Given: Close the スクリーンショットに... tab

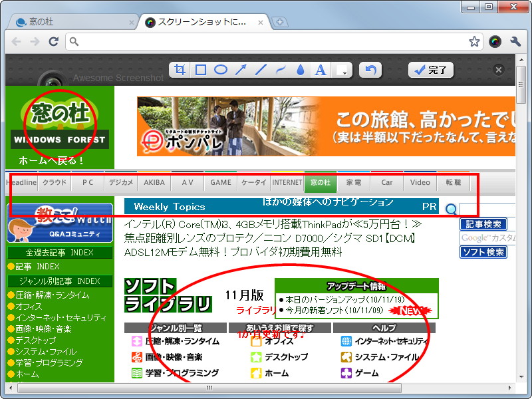Looking at the screenshot, I should click(260, 23).
